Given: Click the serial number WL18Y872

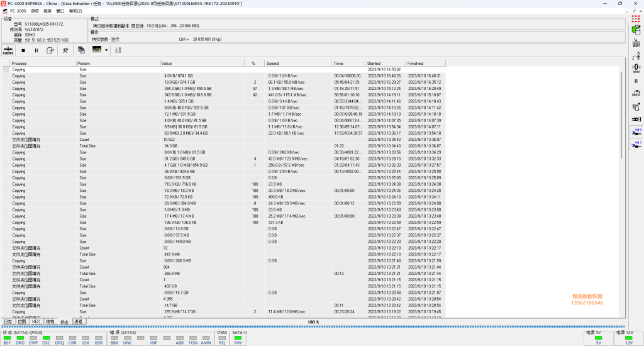Looking at the screenshot, I should tap(34, 30).
